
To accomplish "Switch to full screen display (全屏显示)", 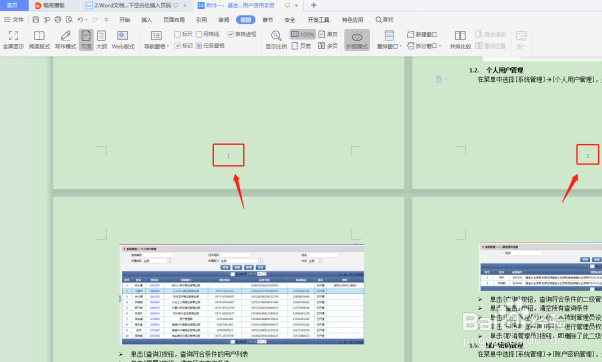I will pos(13,40).
